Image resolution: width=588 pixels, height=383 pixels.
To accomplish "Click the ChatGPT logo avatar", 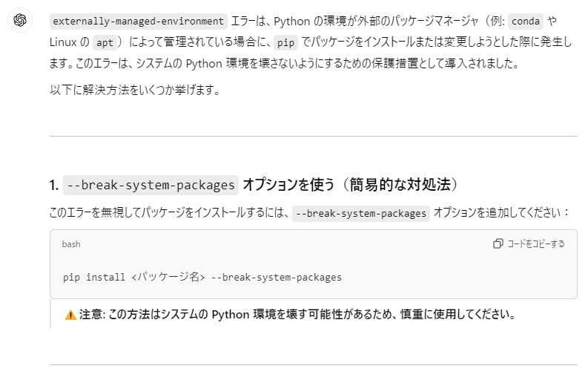I will (x=20, y=20).
